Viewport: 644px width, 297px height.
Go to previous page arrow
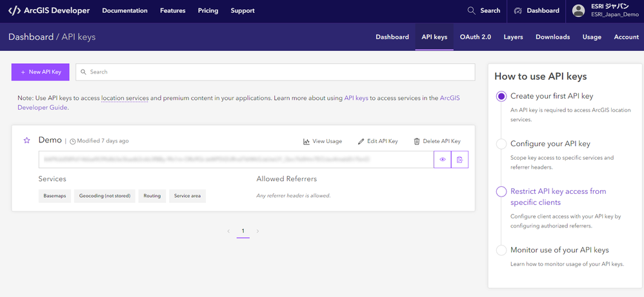228,231
